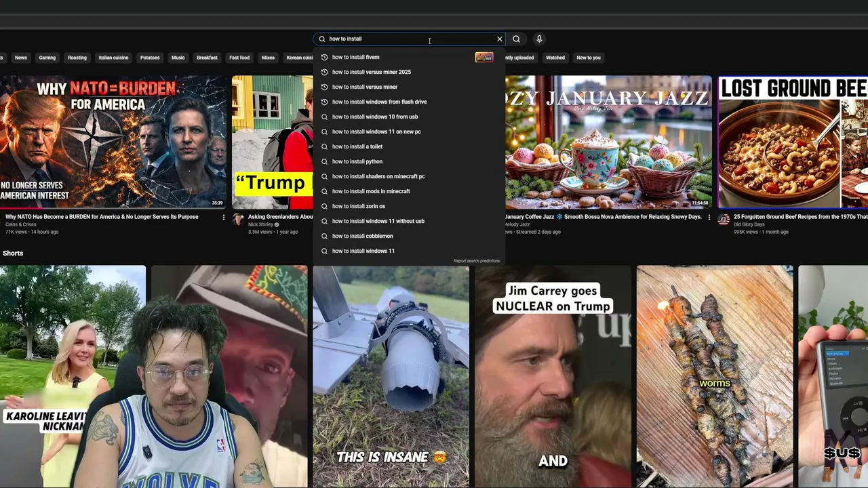Viewport: 868px width, 488px height.
Task: Click the magnifier icon inside the search field
Action: click(x=322, y=39)
